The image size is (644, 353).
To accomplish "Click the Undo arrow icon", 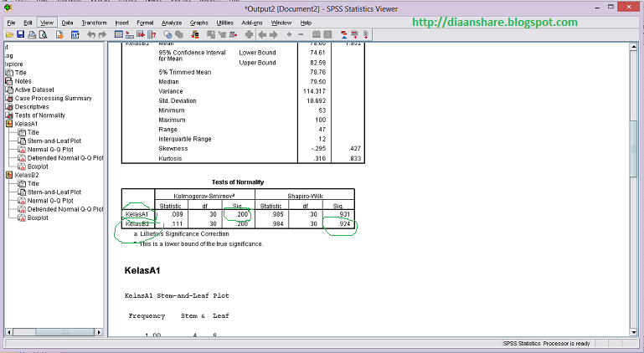I will point(91,34).
